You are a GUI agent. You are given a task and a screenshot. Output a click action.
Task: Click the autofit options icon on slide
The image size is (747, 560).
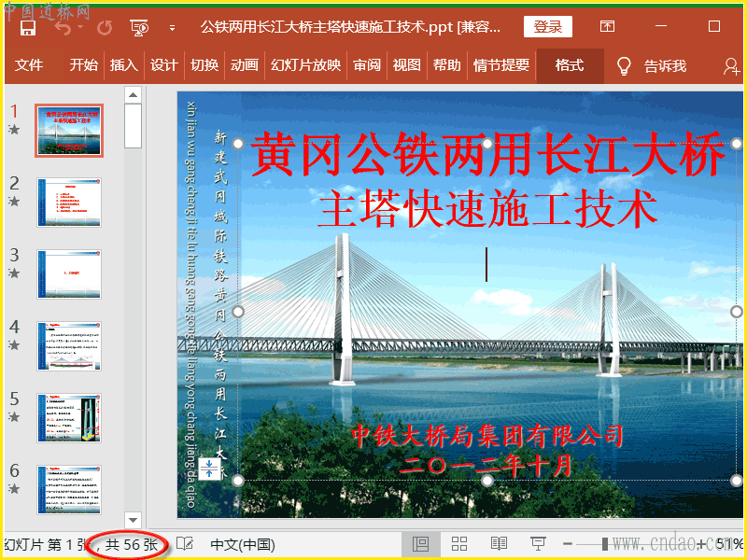pos(209,469)
